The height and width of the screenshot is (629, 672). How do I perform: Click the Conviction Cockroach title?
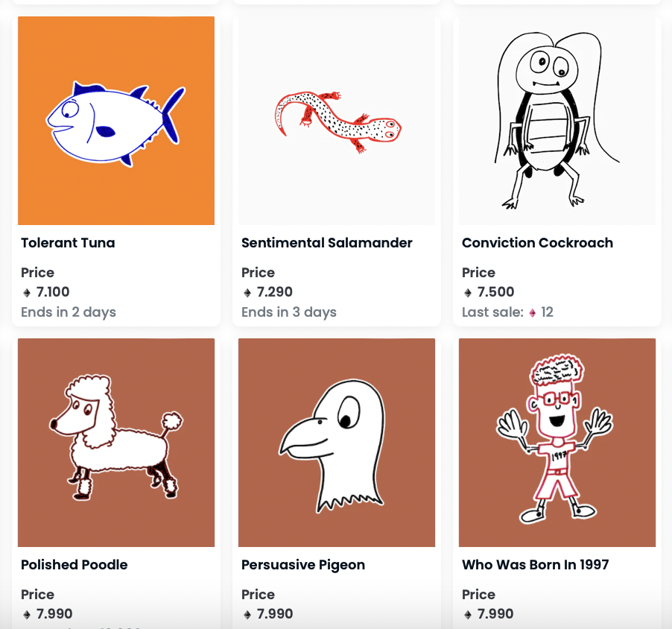(537, 243)
